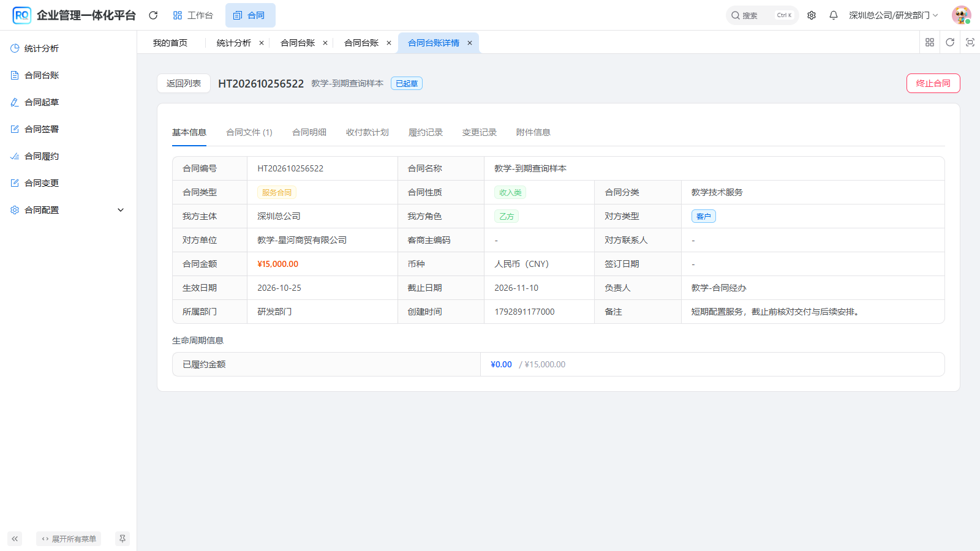
Task: Go to 合同起草 in the sidebar
Action: pos(68,102)
